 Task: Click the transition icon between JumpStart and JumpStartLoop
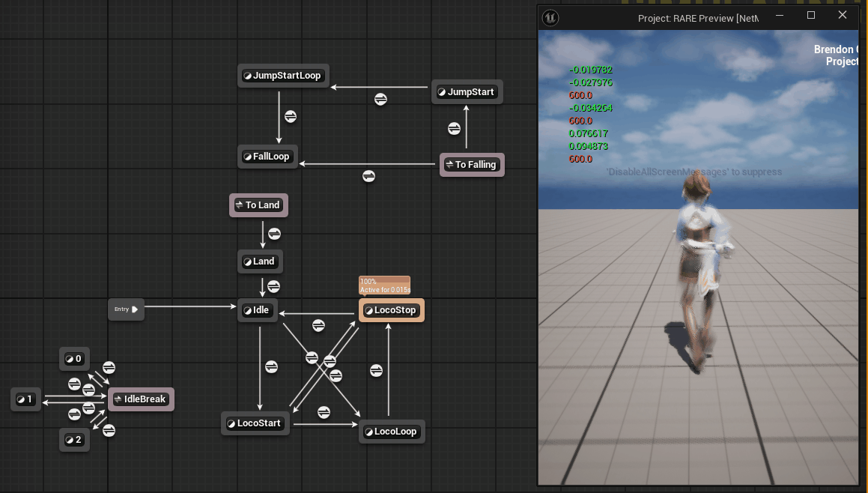[380, 99]
